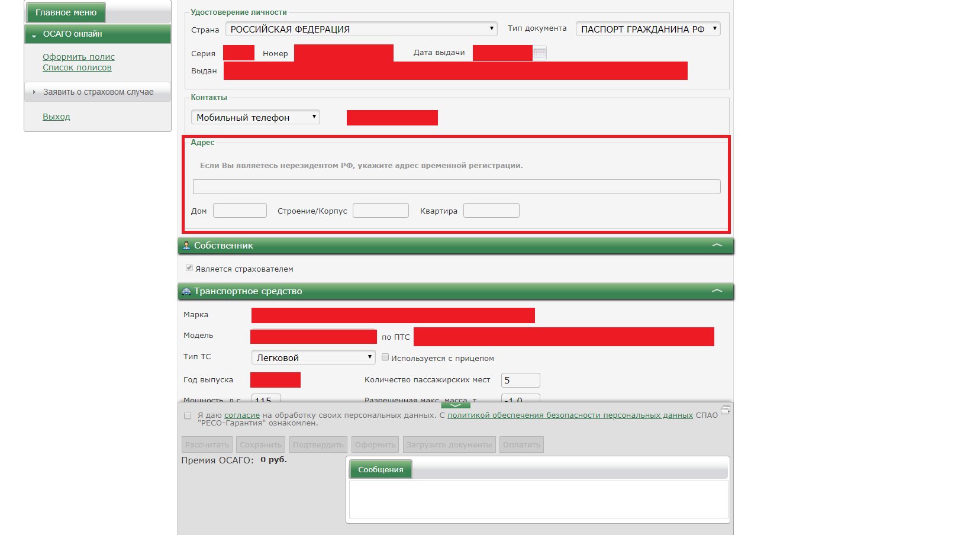Enable 'Используется с прицепом' checkbox

(385, 357)
